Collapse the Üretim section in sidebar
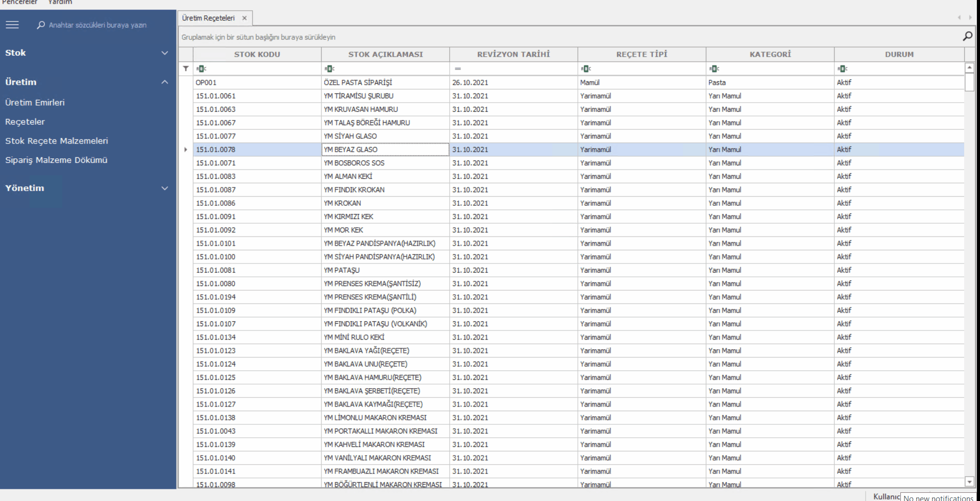 164,82
